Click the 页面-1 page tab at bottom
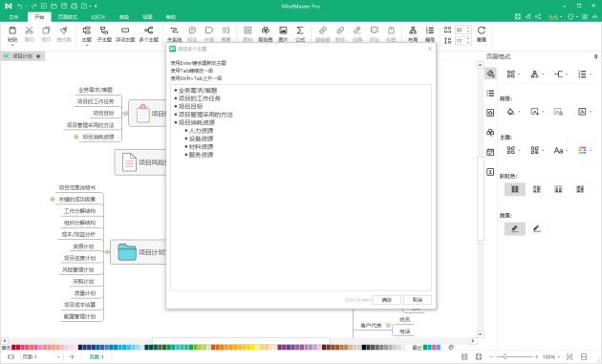 (97, 356)
